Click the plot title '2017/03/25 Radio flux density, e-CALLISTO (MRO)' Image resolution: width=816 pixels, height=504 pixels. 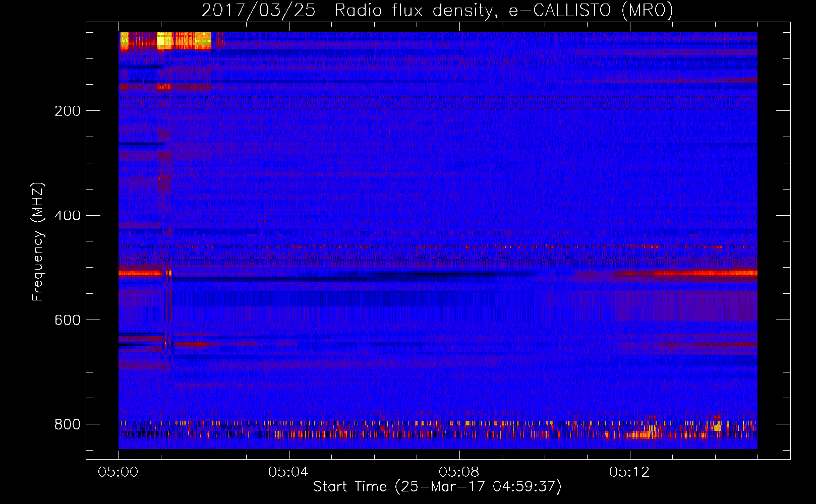coord(437,11)
